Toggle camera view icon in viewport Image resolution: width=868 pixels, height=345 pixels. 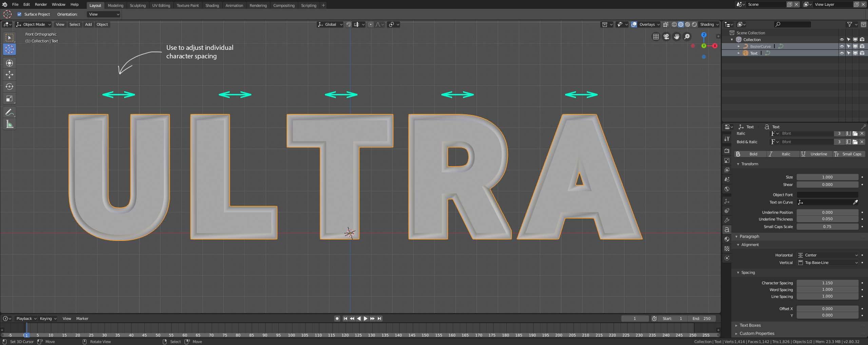pyautogui.click(x=666, y=37)
